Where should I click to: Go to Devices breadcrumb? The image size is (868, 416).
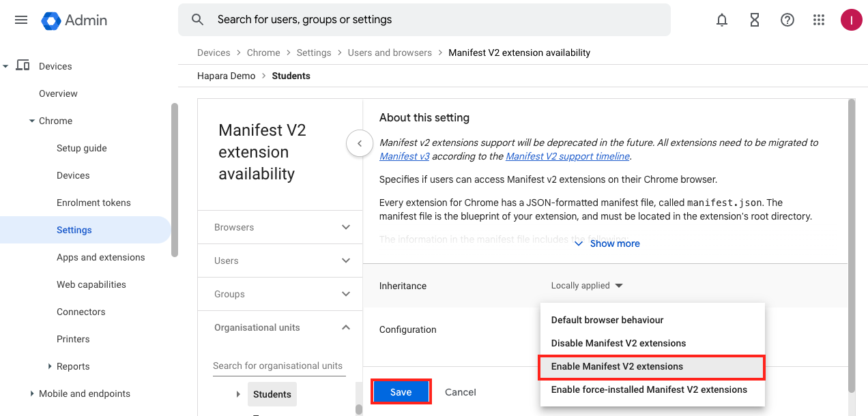click(x=214, y=53)
